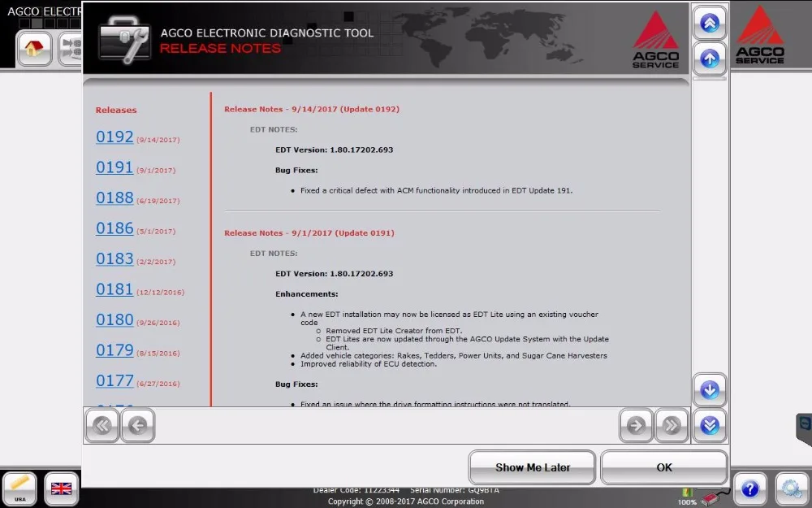812x508 pixels.
Task: Click the AGCO Service logo in dialog header
Action: pyautogui.click(x=655, y=40)
